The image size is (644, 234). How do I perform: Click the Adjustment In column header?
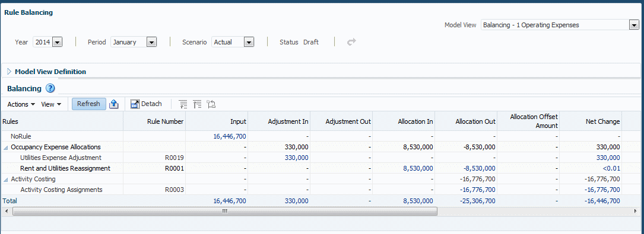click(x=280, y=121)
